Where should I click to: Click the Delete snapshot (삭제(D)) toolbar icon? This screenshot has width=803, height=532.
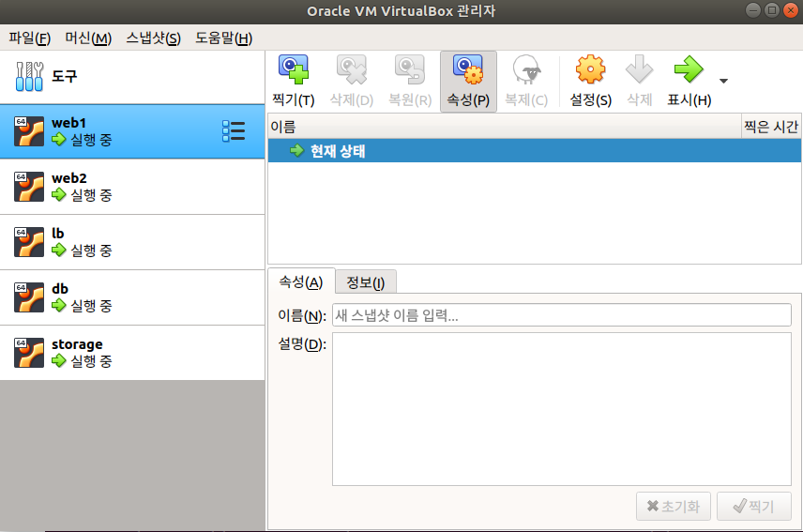351,69
